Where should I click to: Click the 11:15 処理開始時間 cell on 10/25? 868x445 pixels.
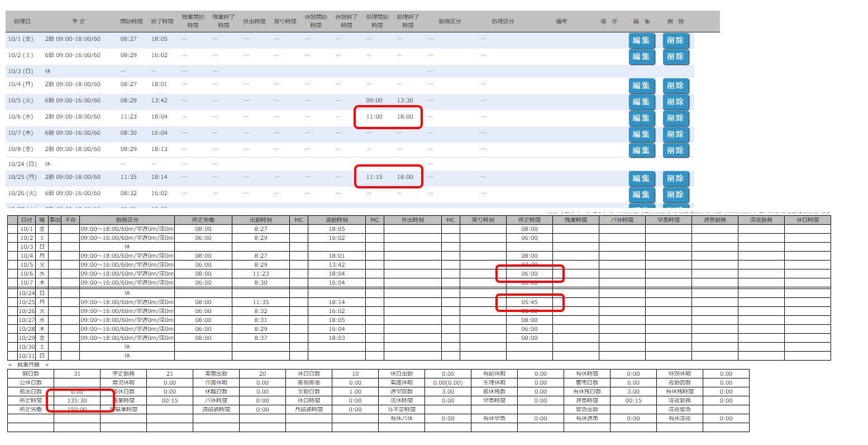[x=374, y=177]
